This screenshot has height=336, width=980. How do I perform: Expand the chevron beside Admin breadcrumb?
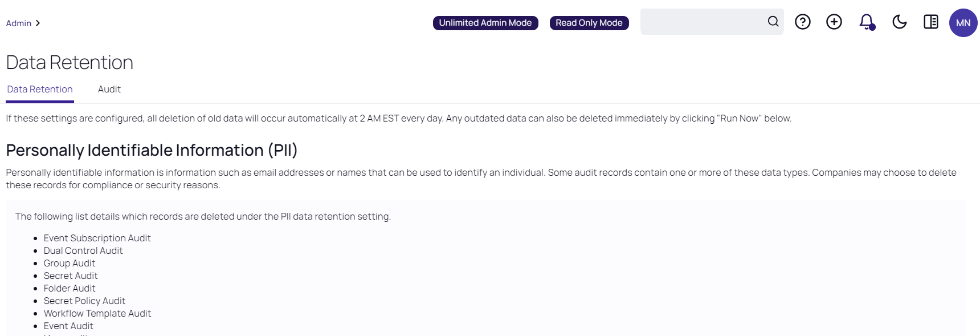point(38,23)
